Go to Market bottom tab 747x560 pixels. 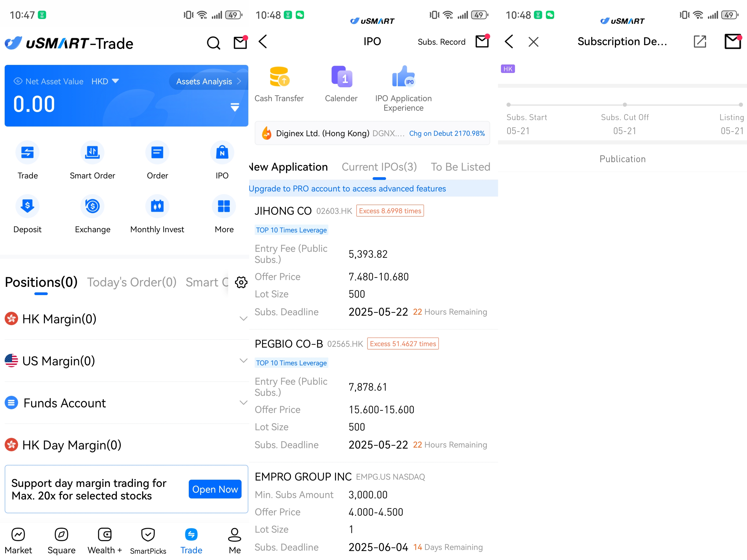[18, 541]
